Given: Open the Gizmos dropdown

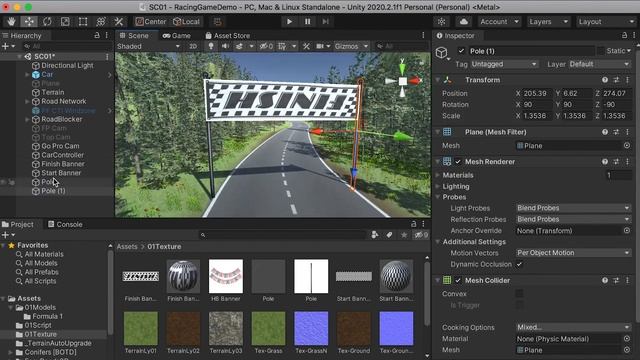Looking at the screenshot, I should coord(351,47).
